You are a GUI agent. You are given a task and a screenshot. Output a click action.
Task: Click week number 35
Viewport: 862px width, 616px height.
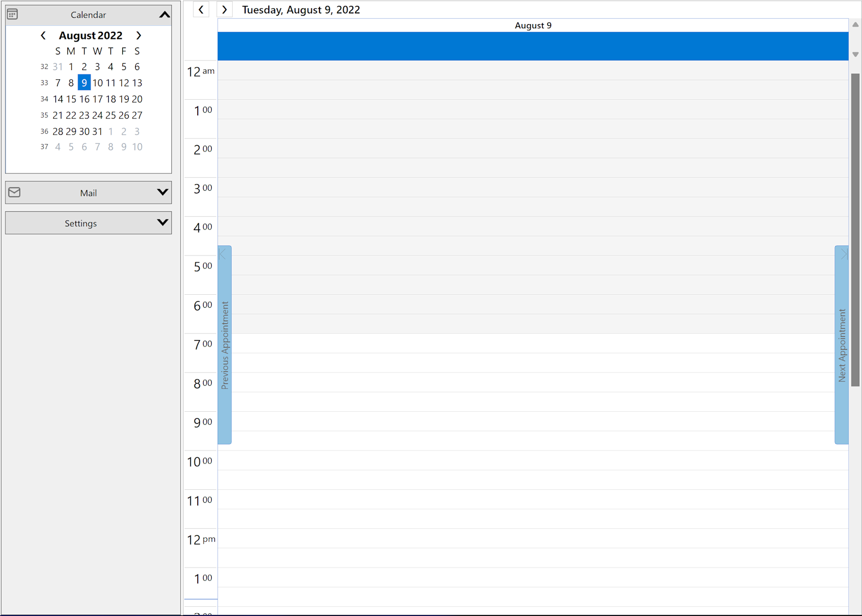(44, 115)
